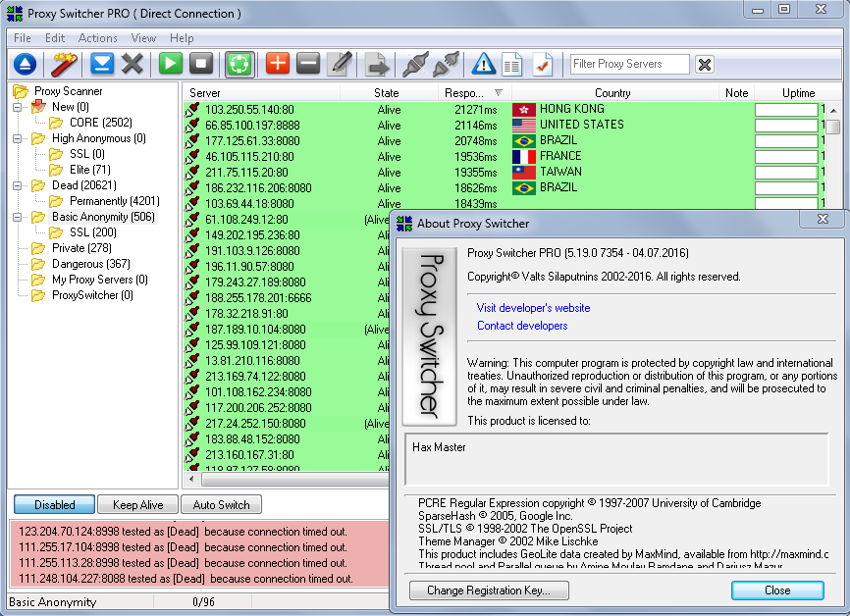Toggle the Disabled state button
This screenshot has width=850, height=616.
coord(53,504)
